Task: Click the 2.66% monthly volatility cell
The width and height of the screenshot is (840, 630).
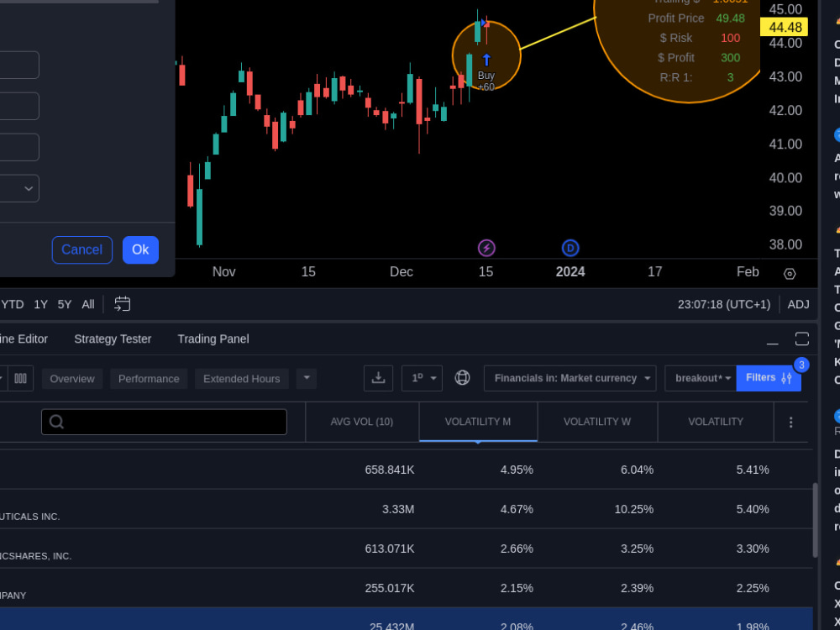Action: [x=517, y=549]
